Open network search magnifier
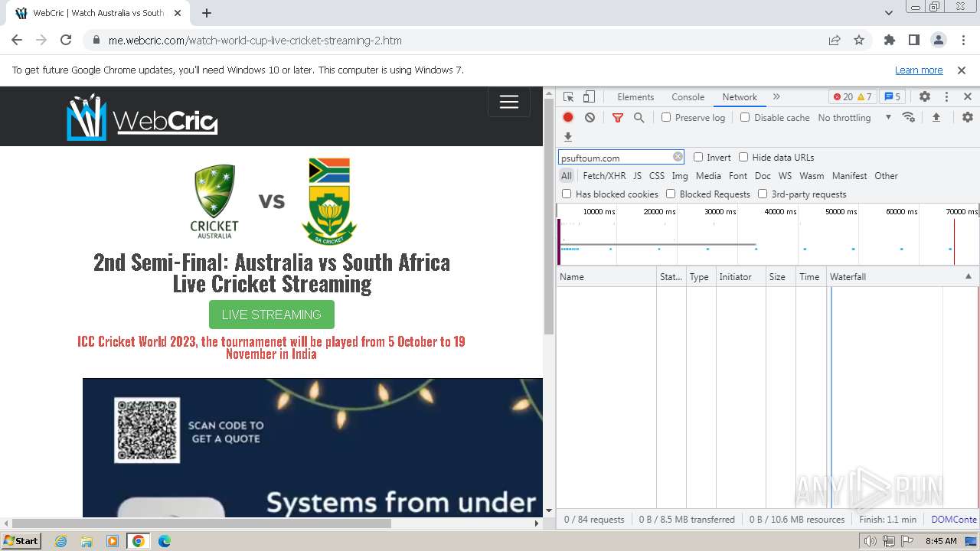 tap(639, 117)
